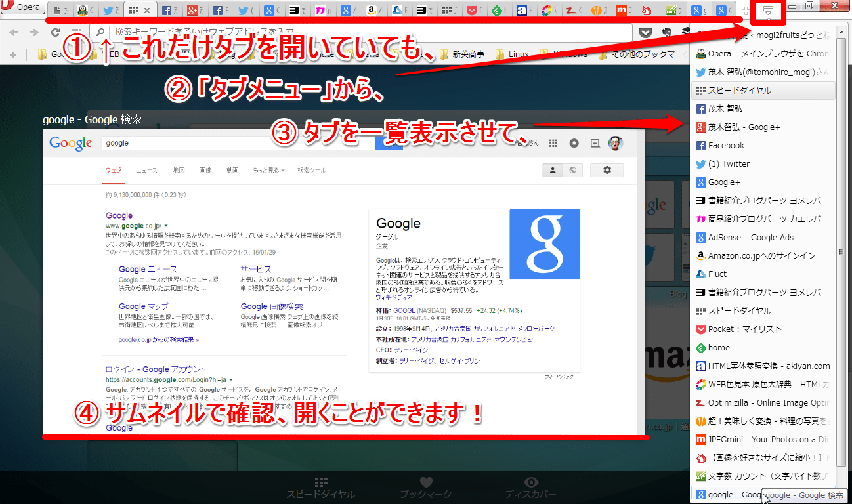
Task: Click the Pocket extension icon in toolbar
Action: tap(645, 31)
